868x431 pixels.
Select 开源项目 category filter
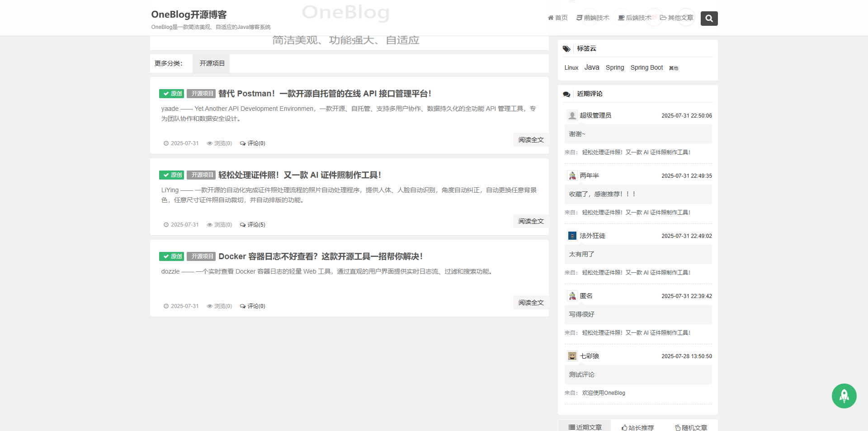coord(212,63)
